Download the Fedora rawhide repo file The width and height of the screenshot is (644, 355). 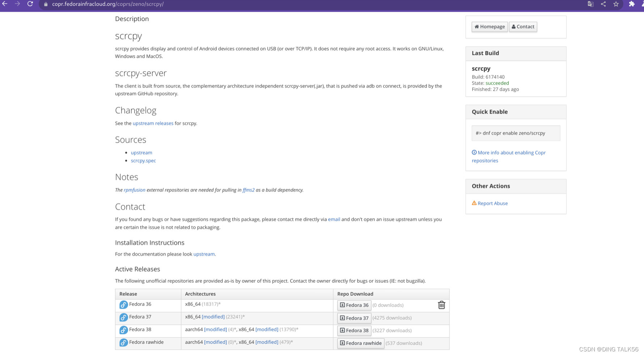pos(360,343)
